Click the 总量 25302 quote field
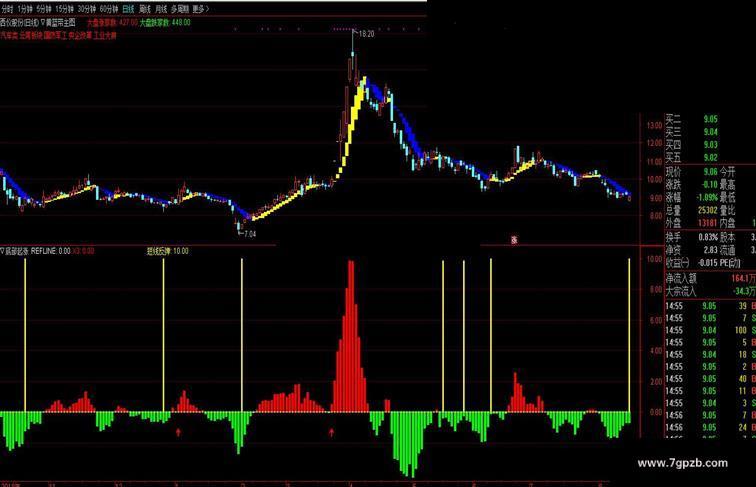The width and height of the screenshot is (756, 487). click(692, 210)
